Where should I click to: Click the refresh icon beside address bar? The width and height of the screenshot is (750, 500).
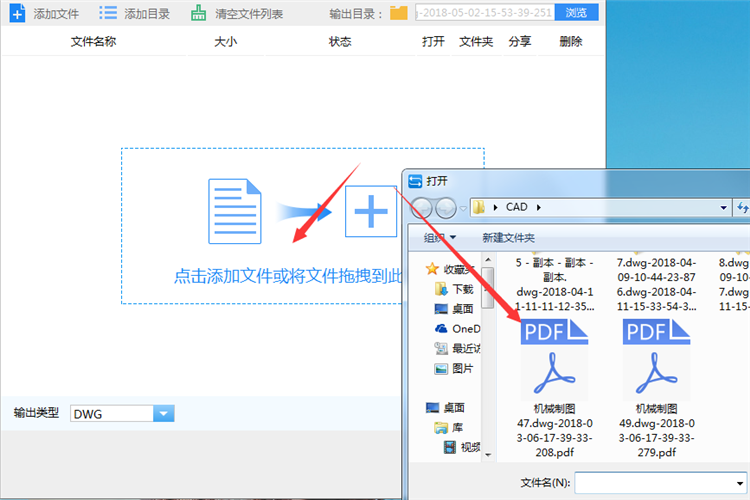[742, 208]
